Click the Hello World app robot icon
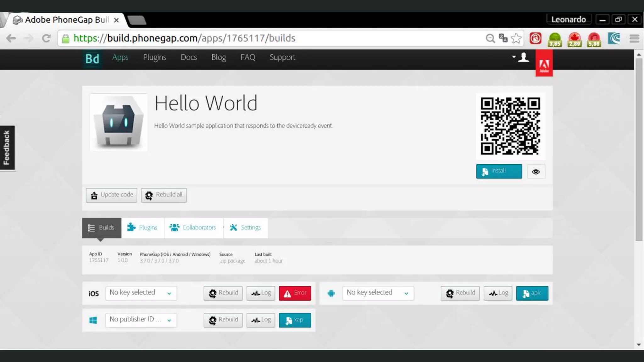This screenshot has width=644, height=362. 119,122
